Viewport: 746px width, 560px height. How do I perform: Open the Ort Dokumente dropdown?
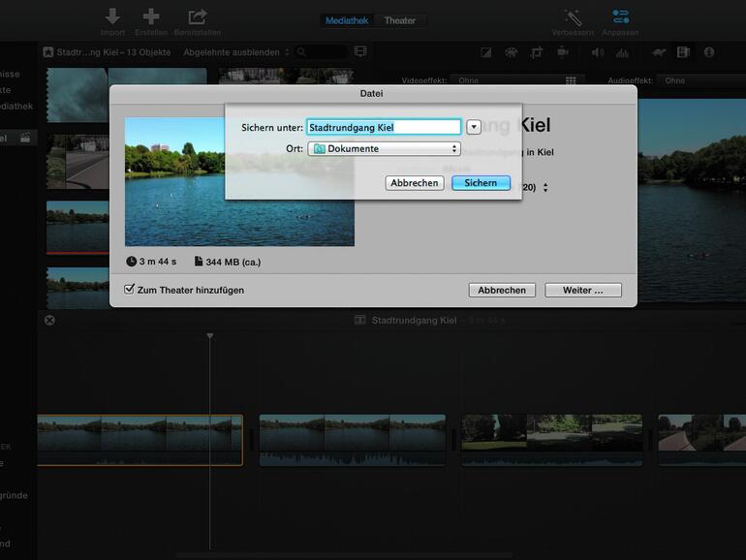point(384,149)
